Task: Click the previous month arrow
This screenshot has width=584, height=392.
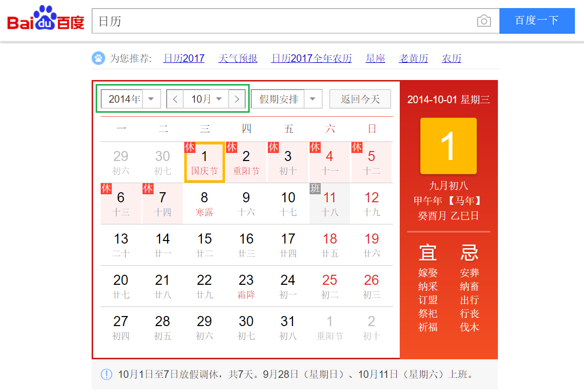Action: (175, 99)
